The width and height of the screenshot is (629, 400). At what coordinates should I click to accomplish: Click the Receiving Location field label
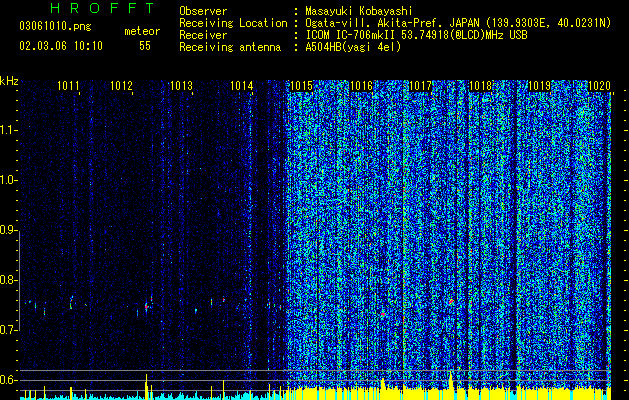(233, 23)
